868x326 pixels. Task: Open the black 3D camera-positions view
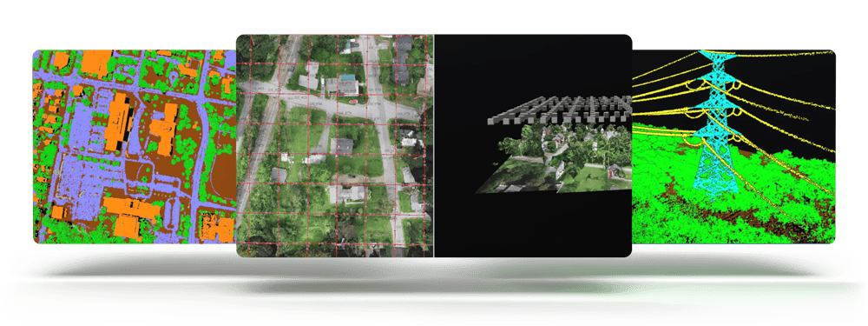coord(533,146)
